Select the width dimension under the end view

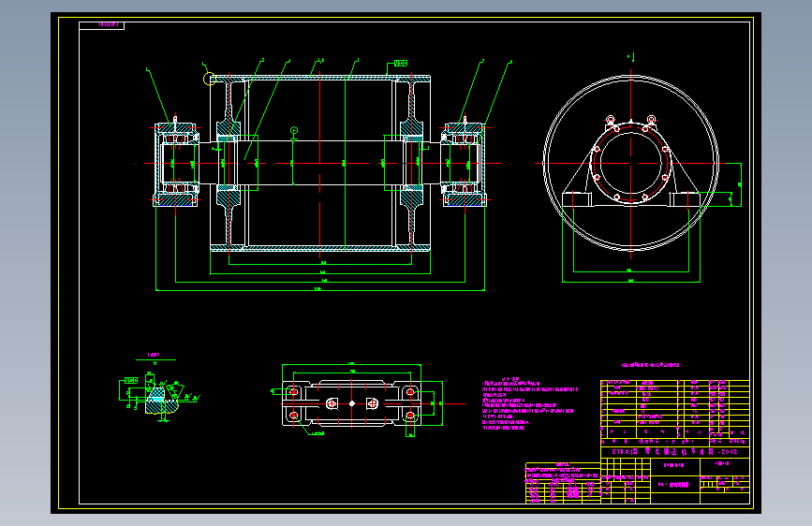[630, 282]
